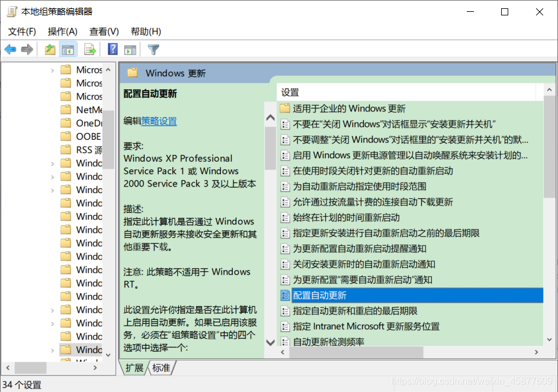This screenshot has height=392, width=558.
Task: Click the Windows 更新 folder icon in the header
Action: point(132,73)
